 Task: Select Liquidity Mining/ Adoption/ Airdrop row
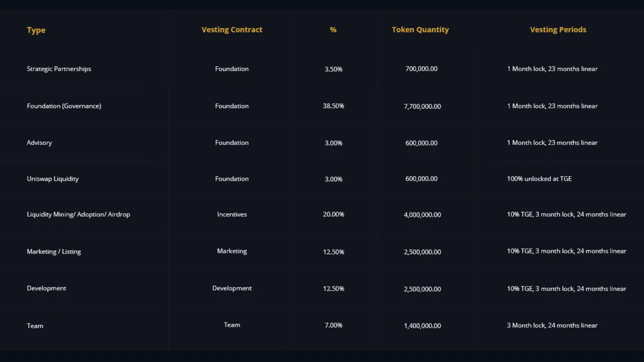tap(78, 214)
